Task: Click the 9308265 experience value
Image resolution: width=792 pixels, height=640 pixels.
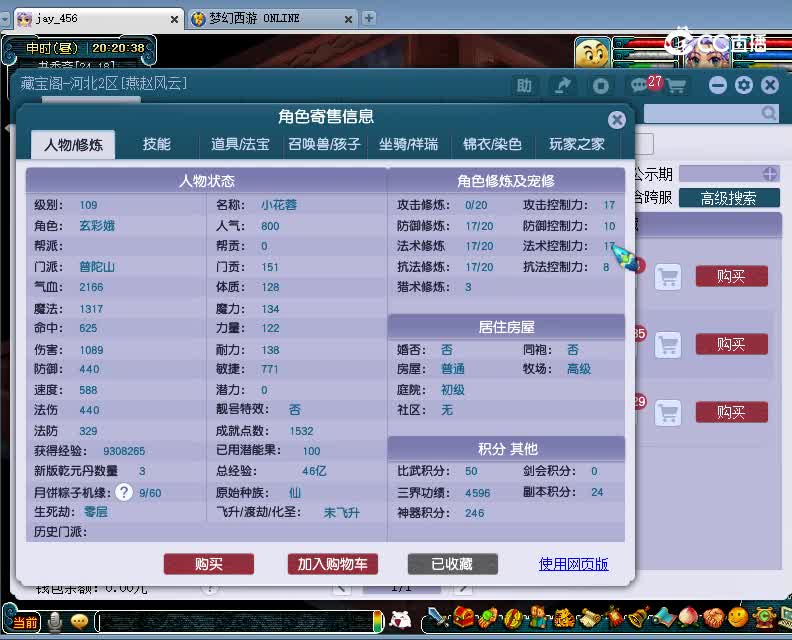Action: pos(124,451)
